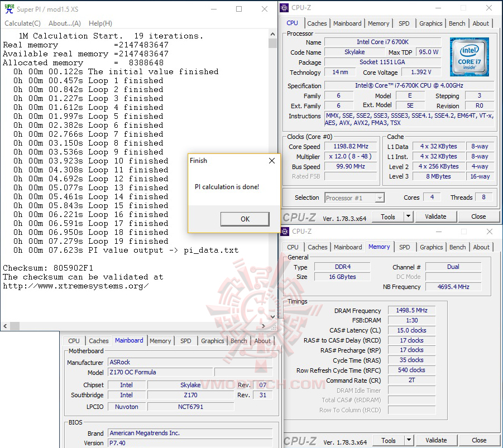Click Close button in Memory CPU-Z window
The image size is (503, 448).
coord(479,441)
